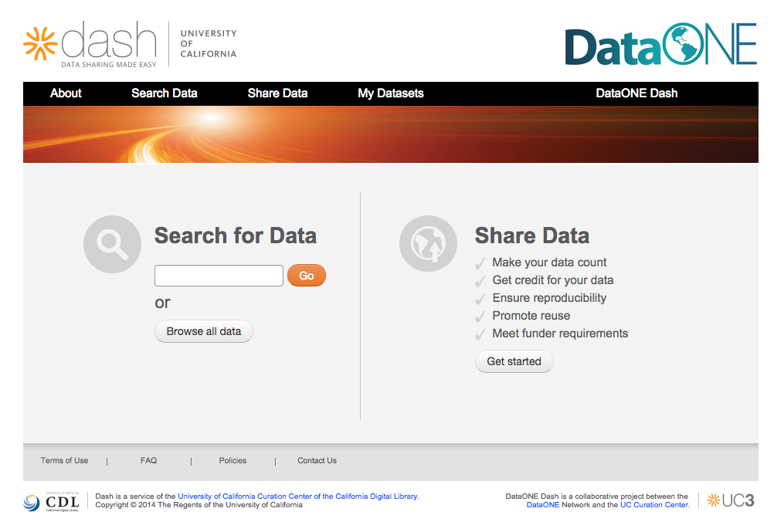Open the Share Data navigation item
The image size is (784, 532).
coord(277,93)
